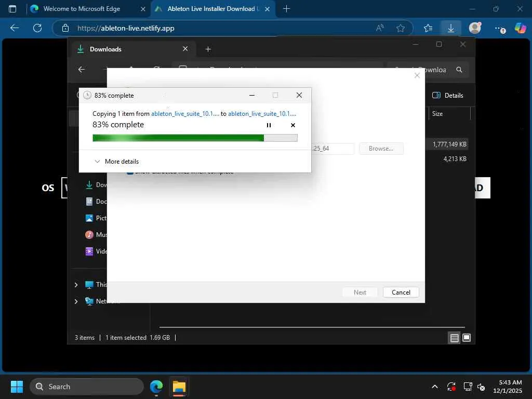Go back in Edge browser

(14, 28)
